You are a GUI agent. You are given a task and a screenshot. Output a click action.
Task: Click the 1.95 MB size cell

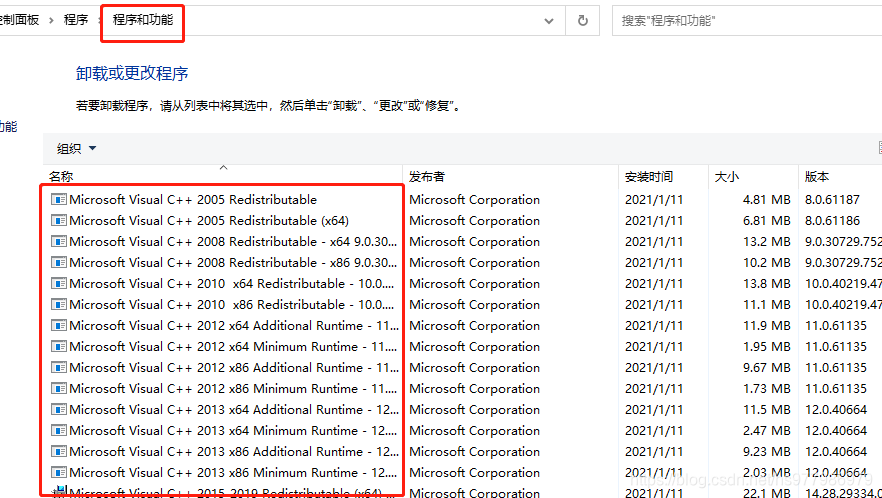[x=767, y=347]
